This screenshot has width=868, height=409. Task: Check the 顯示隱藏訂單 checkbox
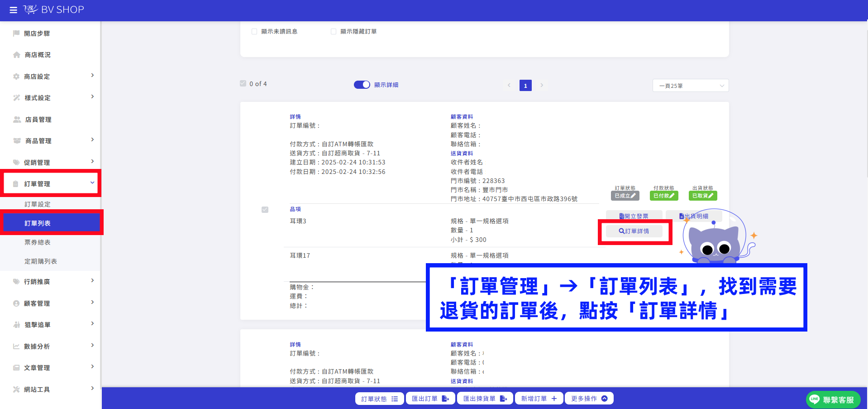pyautogui.click(x=334, y=32)
